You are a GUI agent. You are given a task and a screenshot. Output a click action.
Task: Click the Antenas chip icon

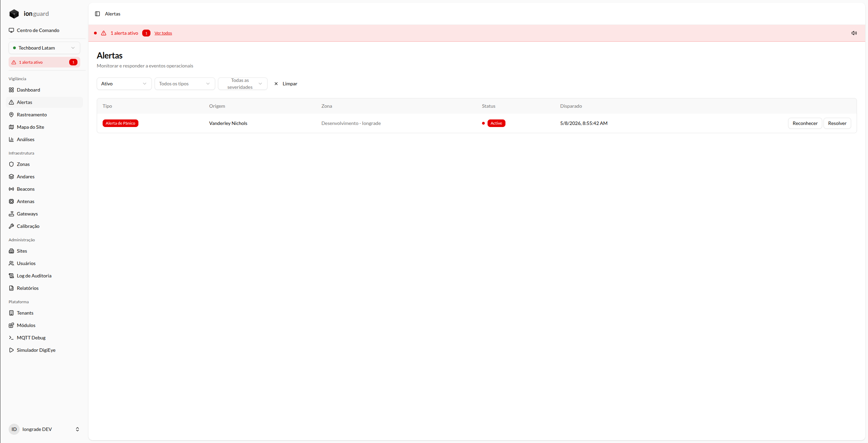(11, 201)
